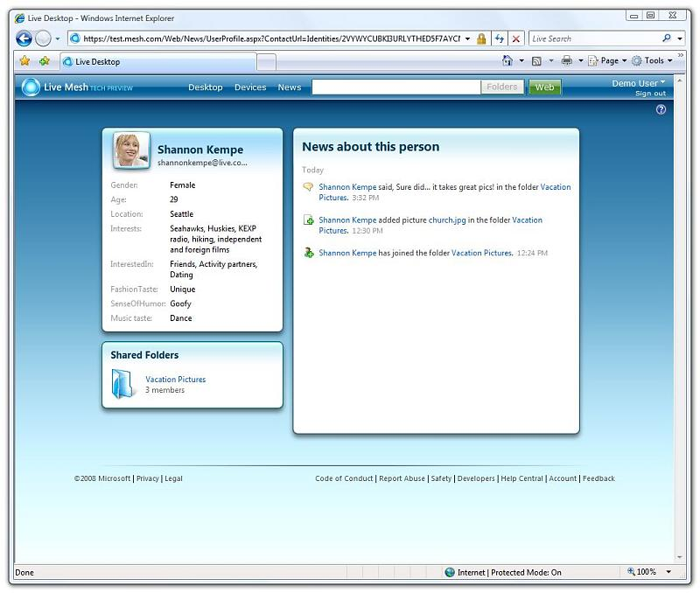
Task: Click the Sign out link
Action: [650, 94]
